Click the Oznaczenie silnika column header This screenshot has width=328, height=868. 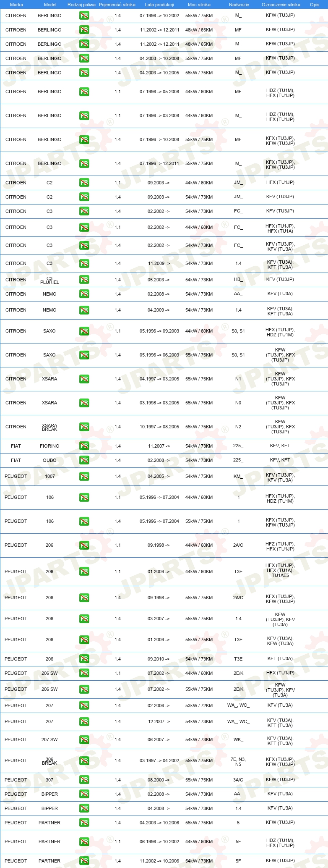[x=281, y=5]
